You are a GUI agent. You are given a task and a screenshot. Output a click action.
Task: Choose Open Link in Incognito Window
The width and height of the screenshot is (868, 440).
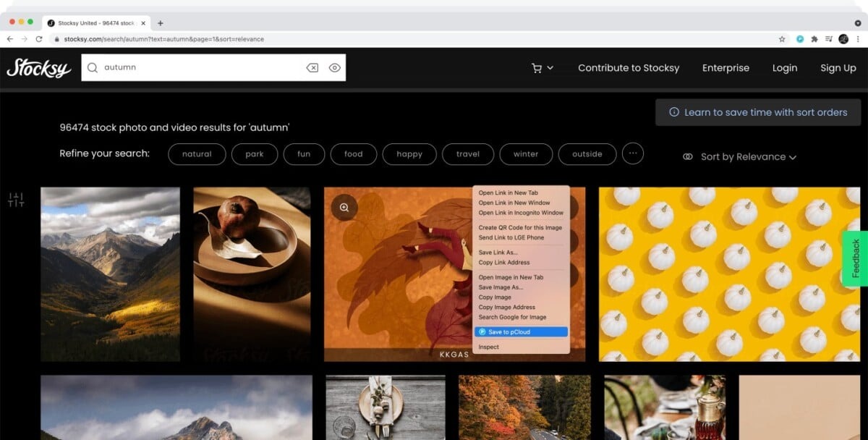pyautogui.click(x=521, y=213)
